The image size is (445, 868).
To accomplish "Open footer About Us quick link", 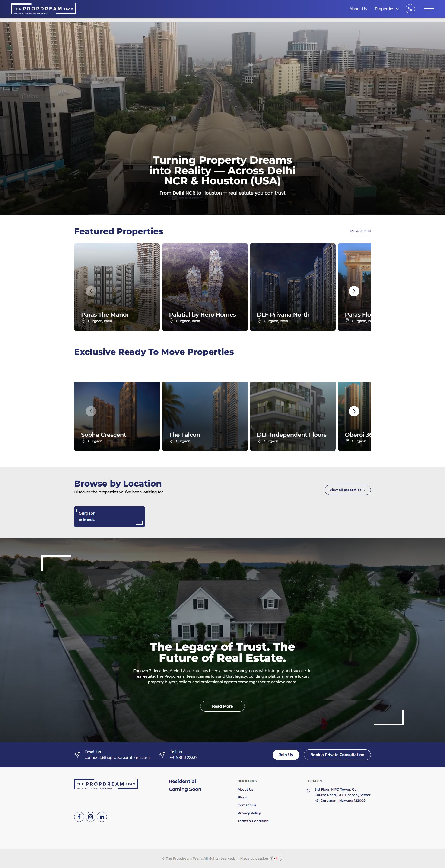I will click(245, 789).
